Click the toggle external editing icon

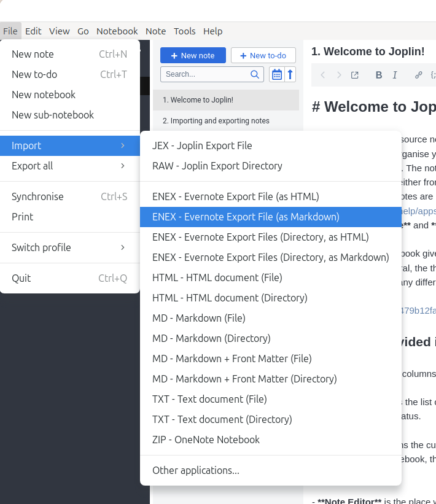[x=355, y=75]
